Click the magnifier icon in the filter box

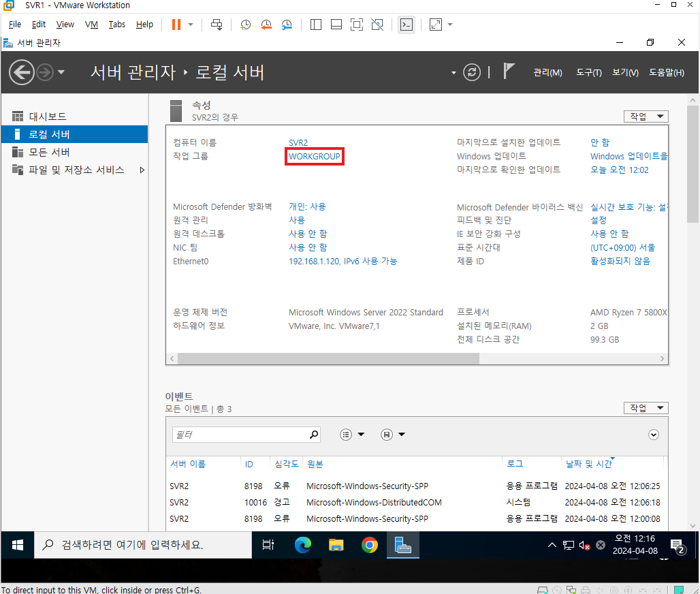(x=314, y=435)
